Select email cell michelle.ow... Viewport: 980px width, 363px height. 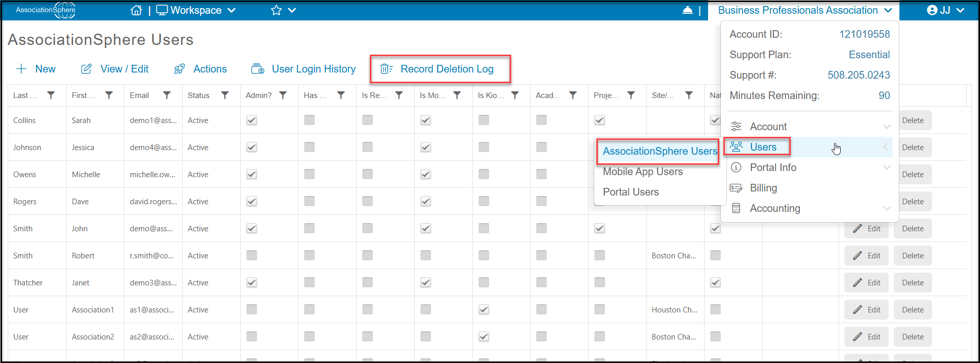pyautogui.click(x=153, y=174)
